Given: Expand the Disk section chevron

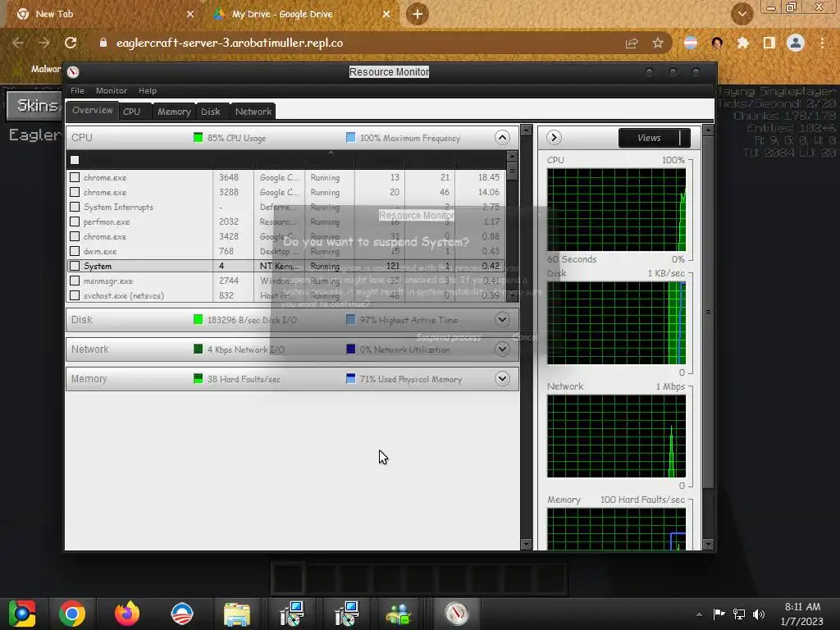Looking at the screenshot, I should pyautogui.click(x=502, y=320).
